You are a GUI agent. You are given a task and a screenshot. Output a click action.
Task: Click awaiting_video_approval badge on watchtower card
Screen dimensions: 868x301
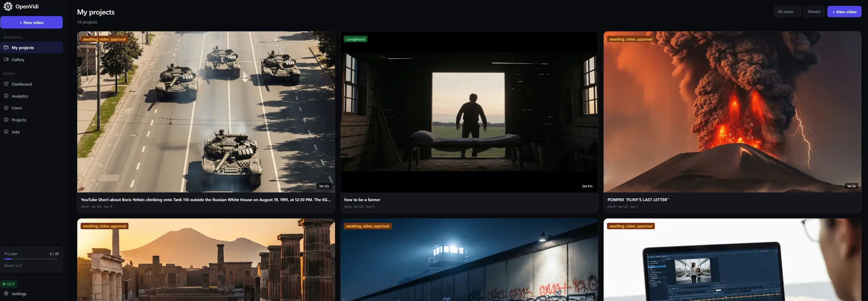tap(367, 226)
